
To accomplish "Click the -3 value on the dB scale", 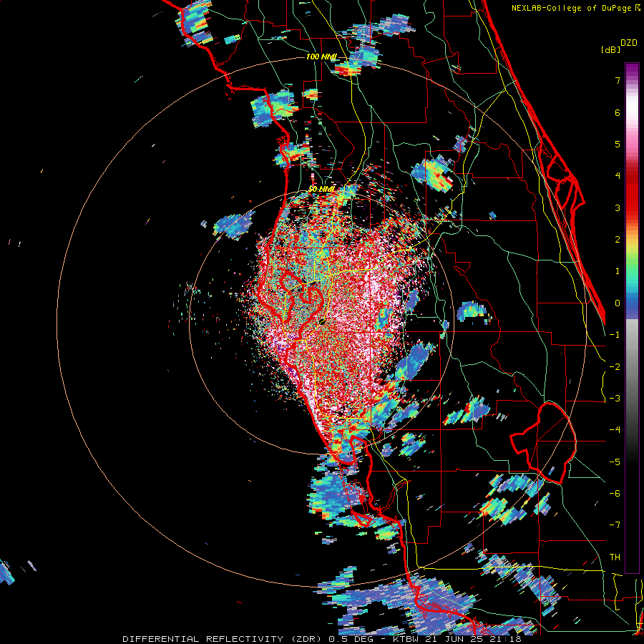I will pos(615,399).
